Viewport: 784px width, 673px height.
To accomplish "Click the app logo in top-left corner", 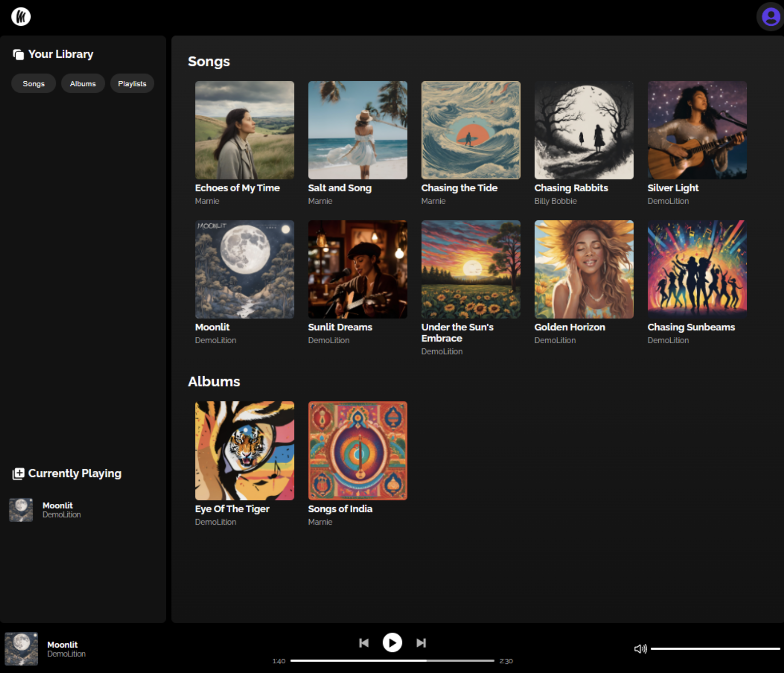I will [21, 17].
